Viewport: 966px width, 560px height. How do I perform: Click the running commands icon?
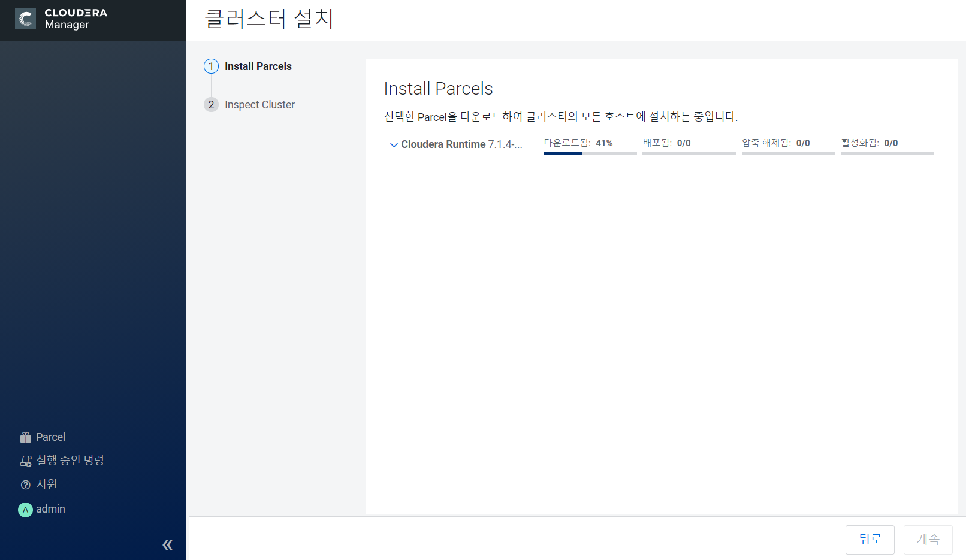point(26,461)
